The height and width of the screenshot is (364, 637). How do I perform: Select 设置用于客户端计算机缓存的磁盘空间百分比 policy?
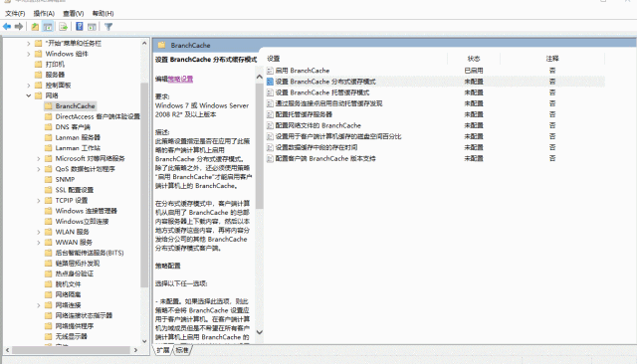click(338, 136)
